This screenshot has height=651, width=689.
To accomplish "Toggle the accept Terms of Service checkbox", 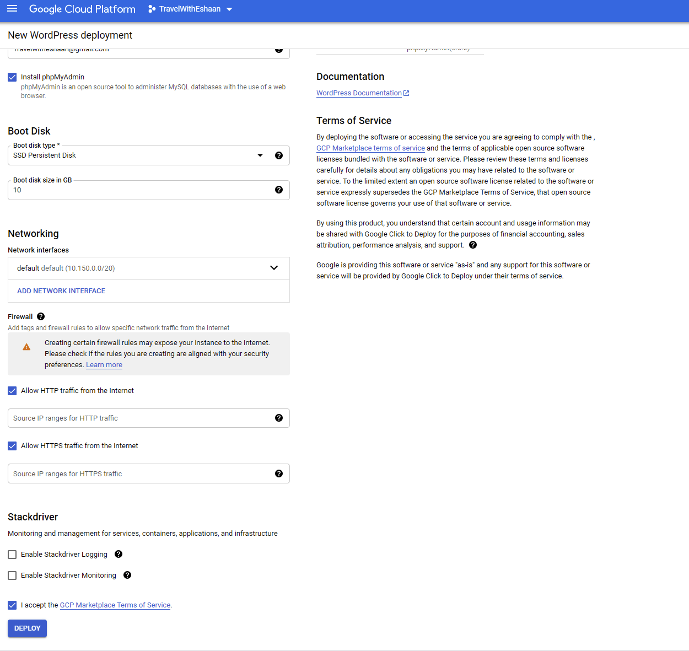I will coord(12,605).
